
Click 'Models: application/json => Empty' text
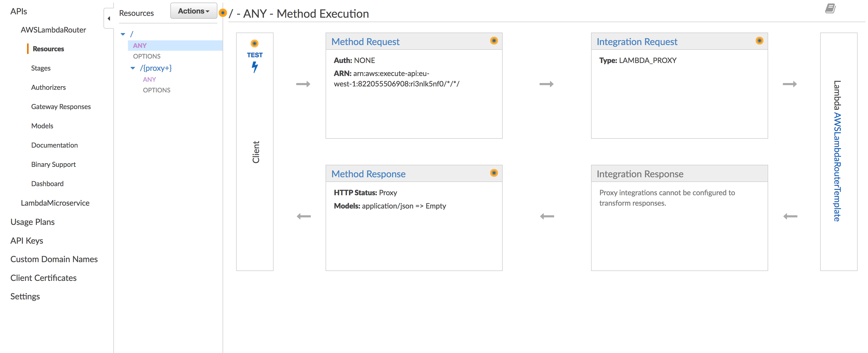pyautogui.click(x=390, y=206)
